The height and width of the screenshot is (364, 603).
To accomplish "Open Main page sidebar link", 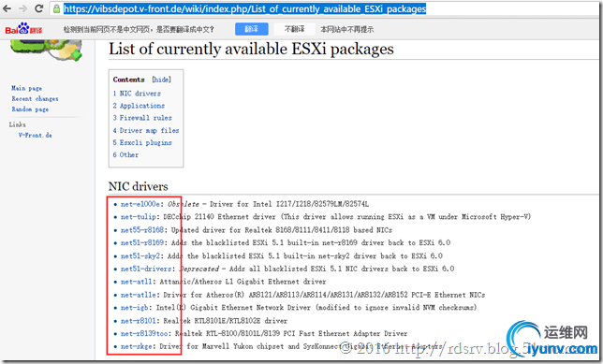I will [26, 88].
